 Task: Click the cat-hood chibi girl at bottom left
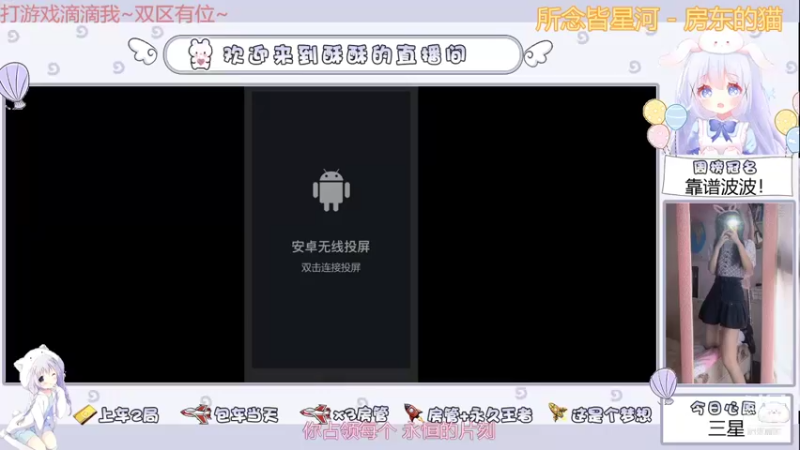38,395
